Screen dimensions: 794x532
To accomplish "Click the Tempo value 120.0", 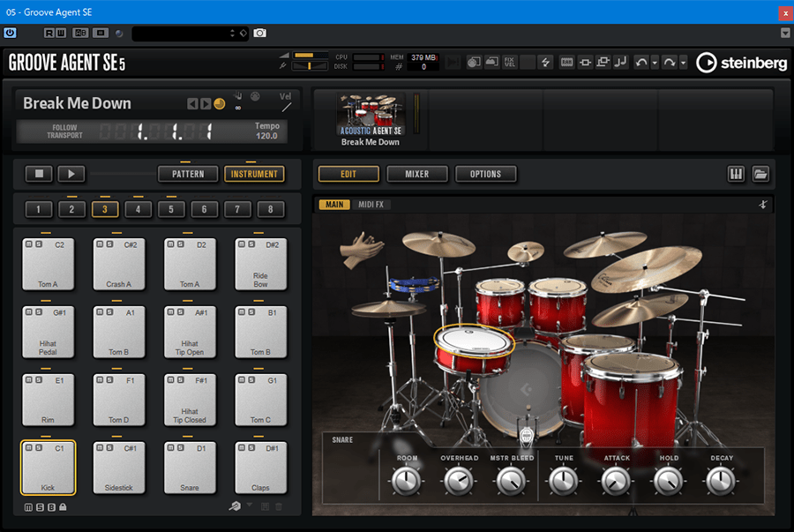I will pos(266,136).
